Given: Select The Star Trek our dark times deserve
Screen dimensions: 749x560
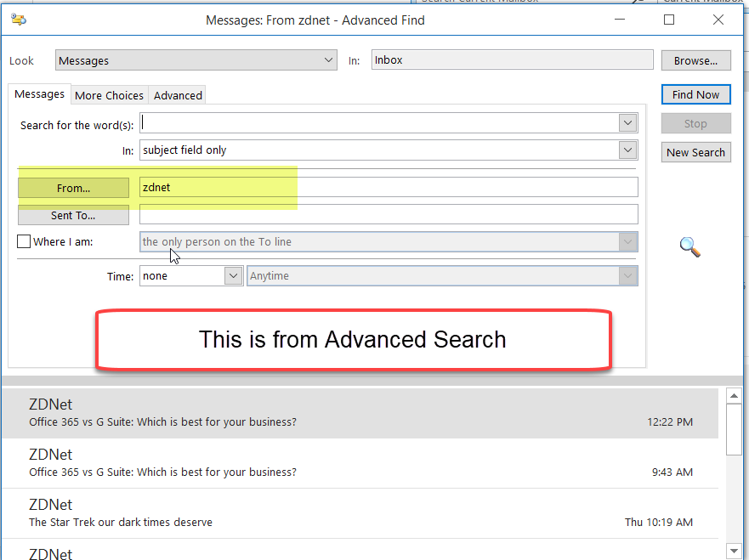Looking at the screenshot, I should [360, 514].
